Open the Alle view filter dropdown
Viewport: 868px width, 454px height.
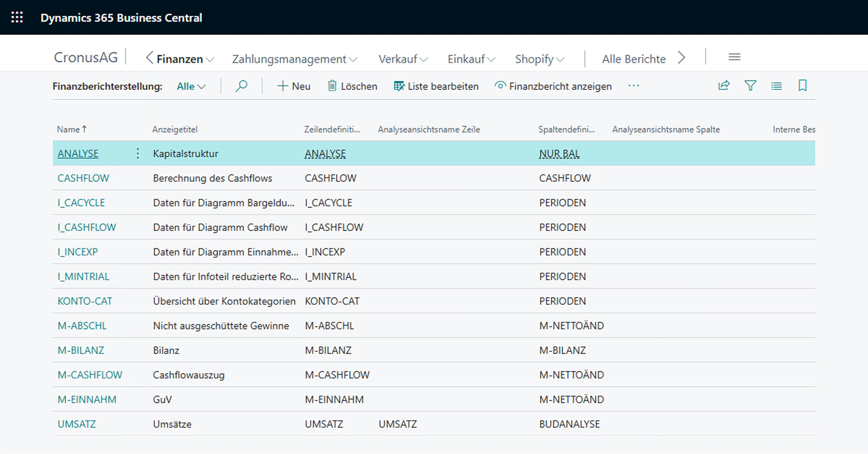pyautogui.click(x=191, y=86)
